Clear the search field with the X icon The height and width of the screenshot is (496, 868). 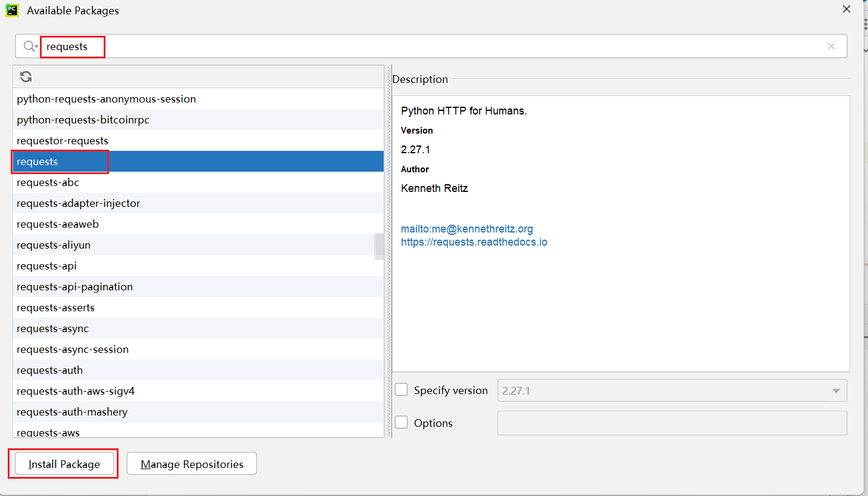(x=831, y=46)
